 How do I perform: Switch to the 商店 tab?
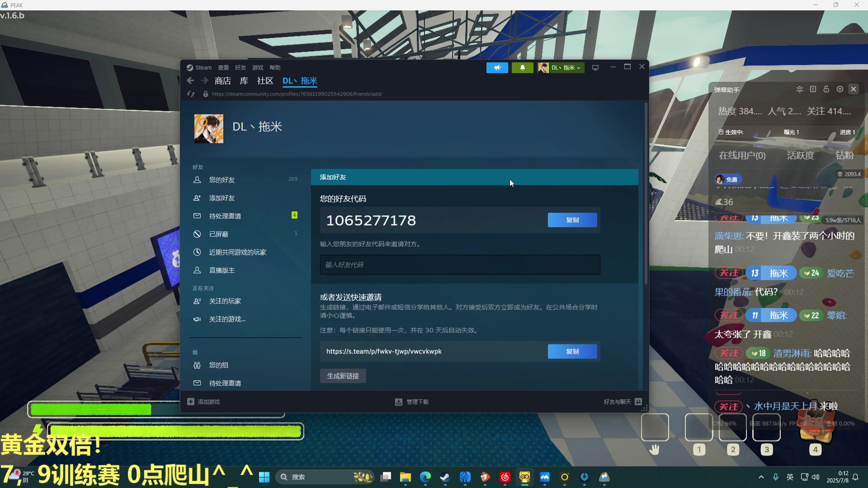(223, 81)
